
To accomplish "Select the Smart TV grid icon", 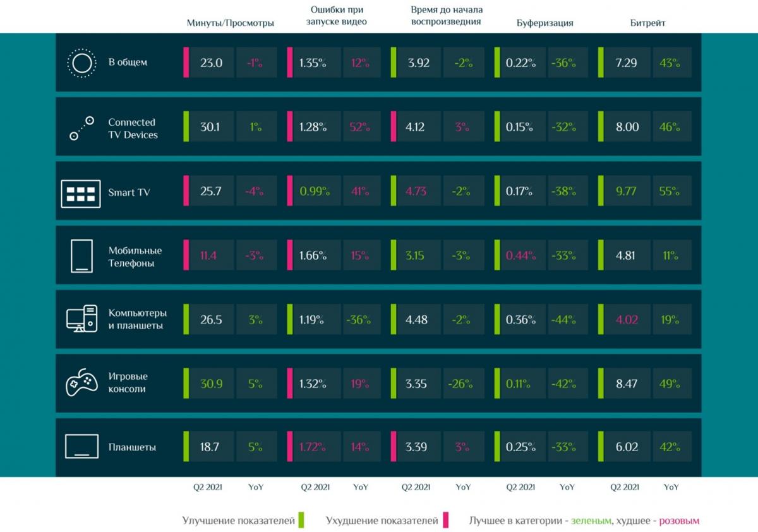I will [80, 193].
